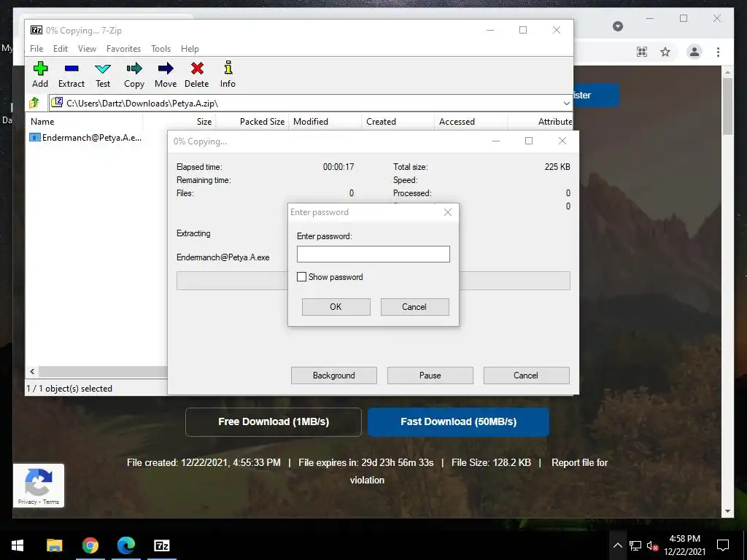
Task: Click the Info toolbar icon
Action: click(x=228, y=74)
